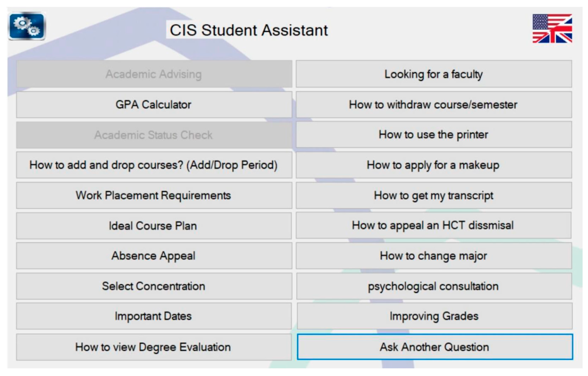This screenshot has width=588, height=376.
Task: Open the gear settings icon
Action: (x=27, y=26)
